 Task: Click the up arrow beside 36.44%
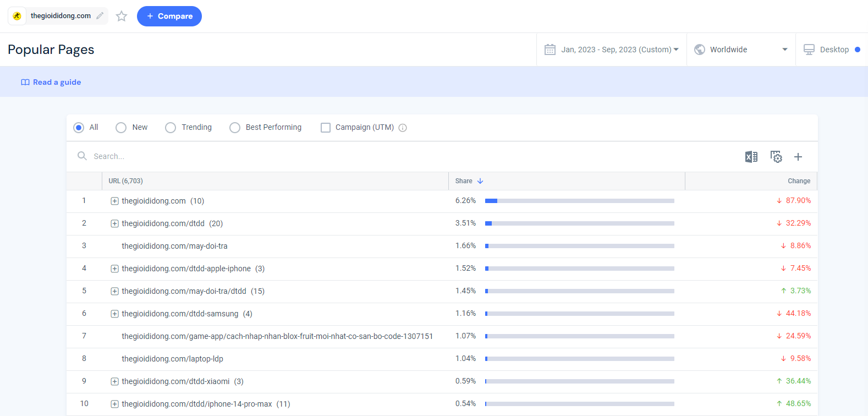click(x=779, y=381)
